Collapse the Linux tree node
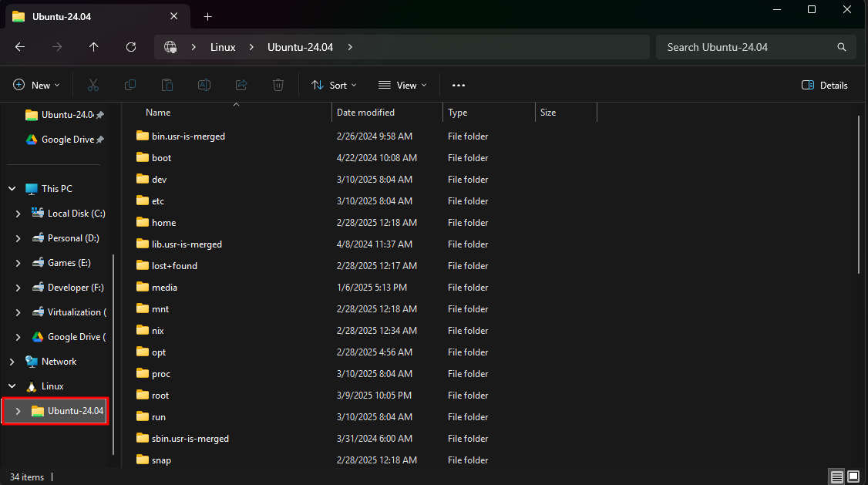Image resolution: width=868 pixels, height=485 pixels. [x=12, y=386]
